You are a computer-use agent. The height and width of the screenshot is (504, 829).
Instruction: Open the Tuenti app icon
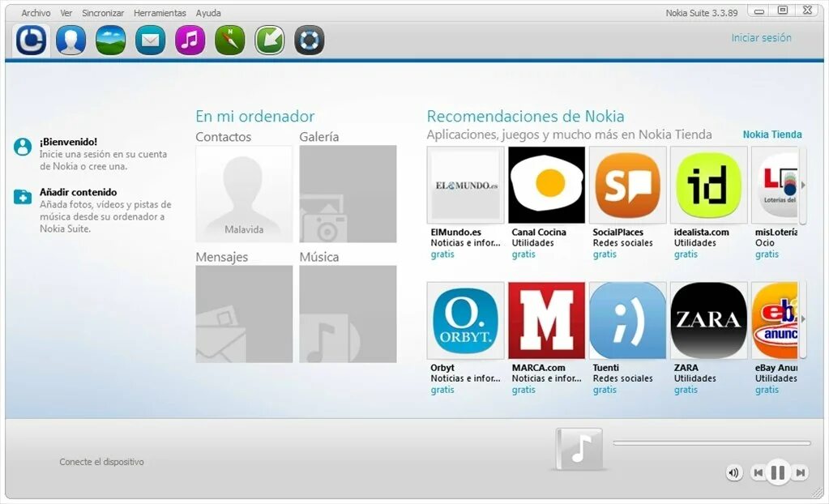click(627, 321)
